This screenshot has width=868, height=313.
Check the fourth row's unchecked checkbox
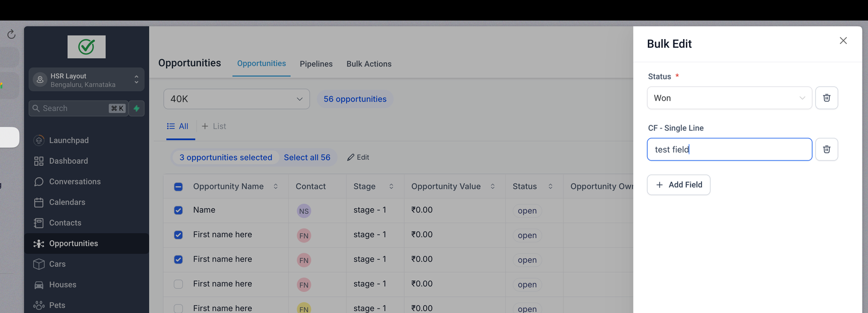pyautogui.click(x=178, y=284)
